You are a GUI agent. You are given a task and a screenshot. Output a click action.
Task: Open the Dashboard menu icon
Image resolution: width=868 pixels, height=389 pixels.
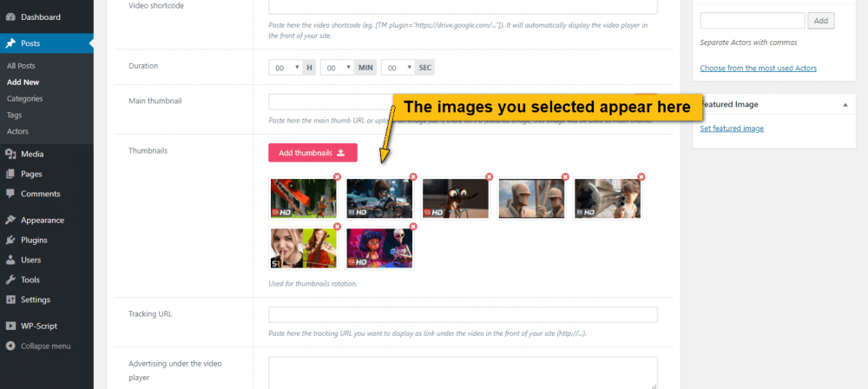click(x=10, y=17)
